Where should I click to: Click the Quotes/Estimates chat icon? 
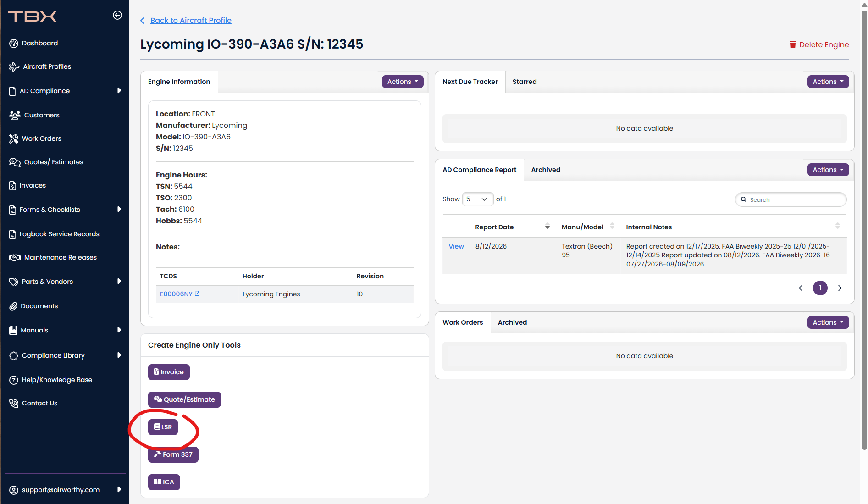pyautogui.click(x=15, y=162)
